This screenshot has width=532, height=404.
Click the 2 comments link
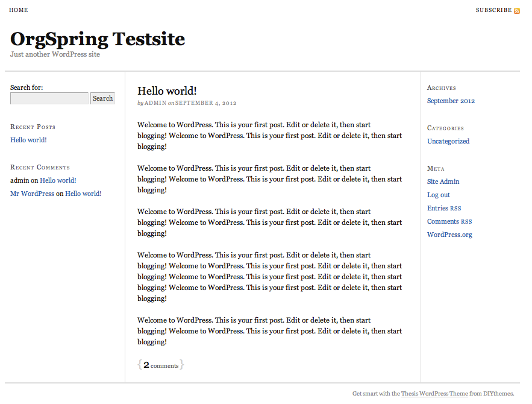pyautogui.click(x=161, y=365)
